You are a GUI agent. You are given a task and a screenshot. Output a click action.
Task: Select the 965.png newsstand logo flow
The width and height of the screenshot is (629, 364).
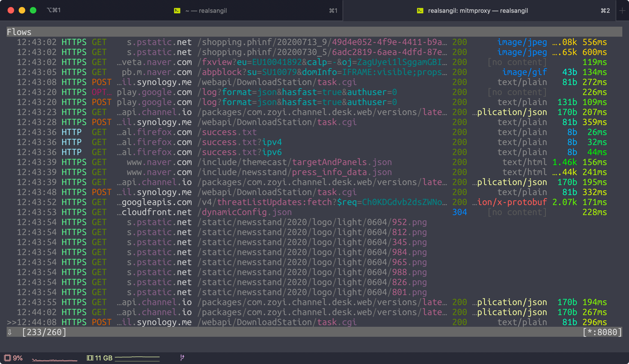coord(314,262)
